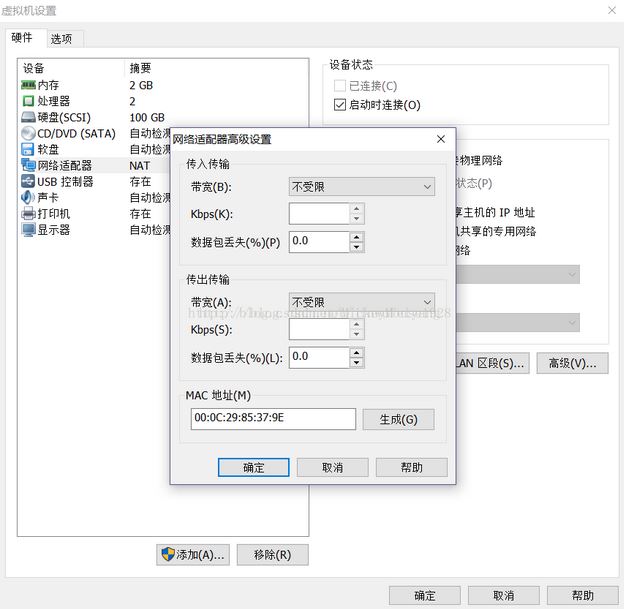This screenshot has width=624, height=609.
Task: Increase the incoming packet loss (P) spinner
Action: 357,236
